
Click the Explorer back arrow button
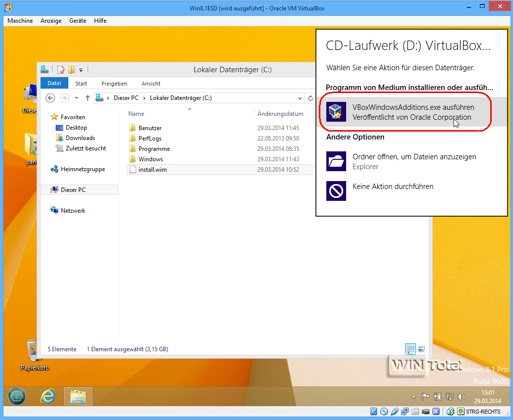click(x=50, y=98)
